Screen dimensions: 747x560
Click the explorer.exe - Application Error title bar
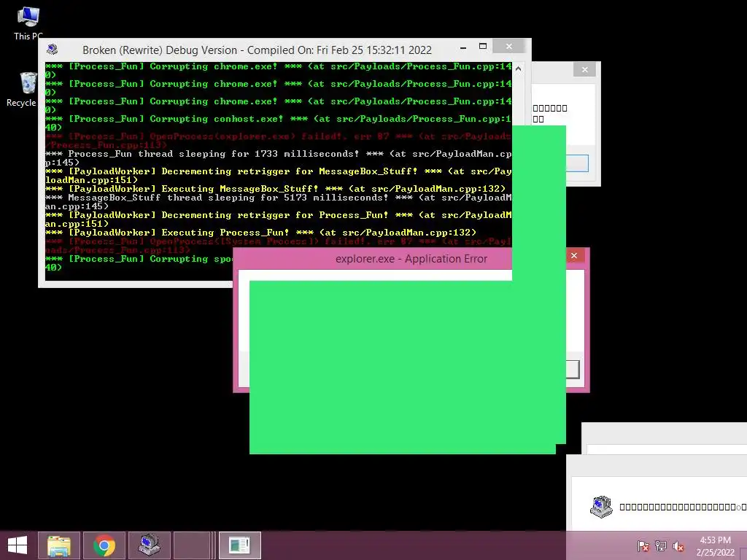click(x=411, y=259)
